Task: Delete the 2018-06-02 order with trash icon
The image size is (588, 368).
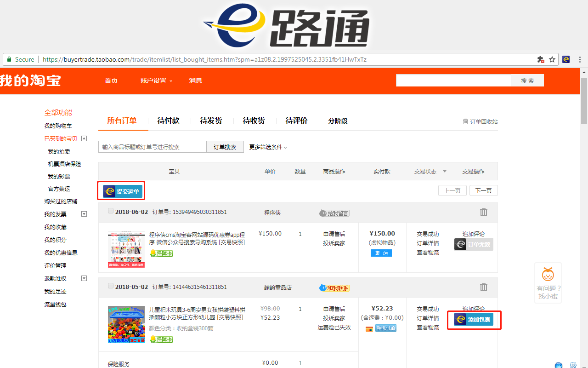Action: click(484, 212)
